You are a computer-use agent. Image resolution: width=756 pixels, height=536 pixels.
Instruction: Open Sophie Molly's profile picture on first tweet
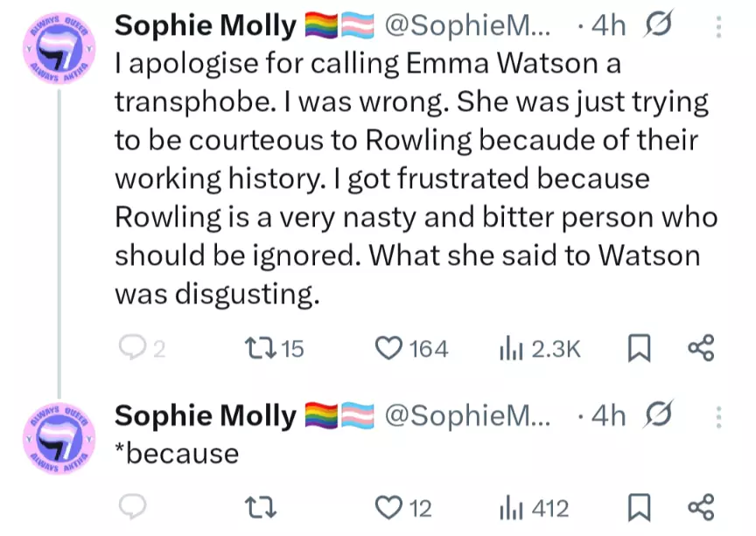click(59, 48)
